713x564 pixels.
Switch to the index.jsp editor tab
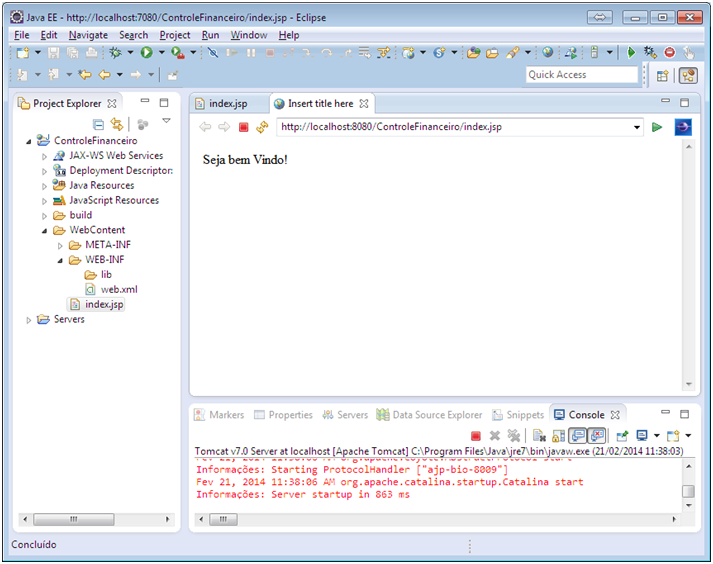coord(227,104)
